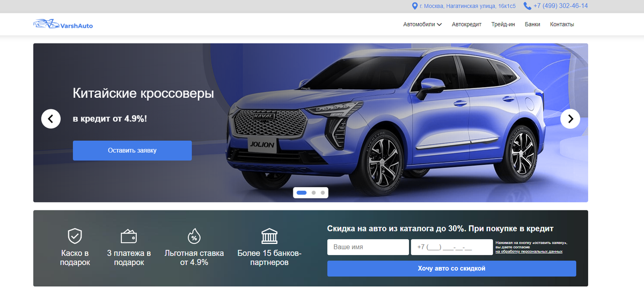Click the Хочу авто со скидкой button
Screen dimensions: 644x296
coord(451,268)
